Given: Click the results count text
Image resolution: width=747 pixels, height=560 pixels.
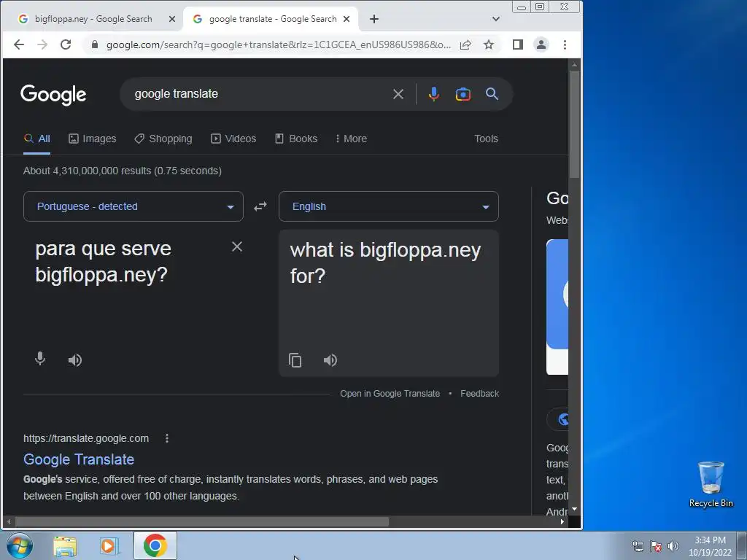Looking at the screenshot, I should coord(123,171).
